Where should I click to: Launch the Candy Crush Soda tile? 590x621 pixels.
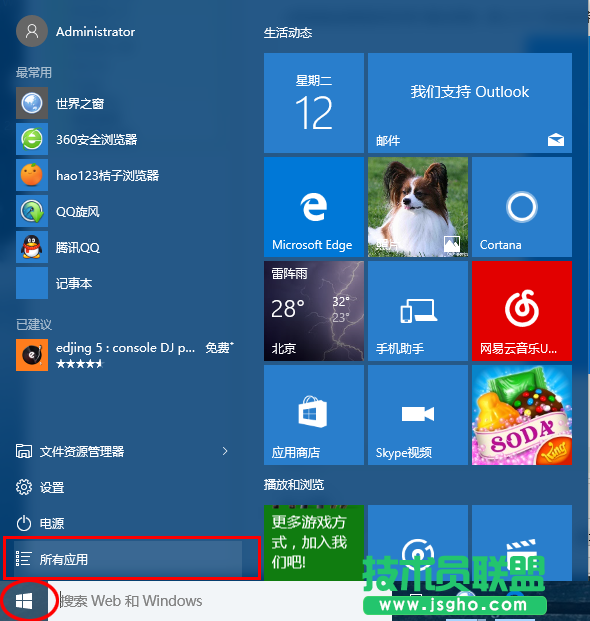pos(522,415)
